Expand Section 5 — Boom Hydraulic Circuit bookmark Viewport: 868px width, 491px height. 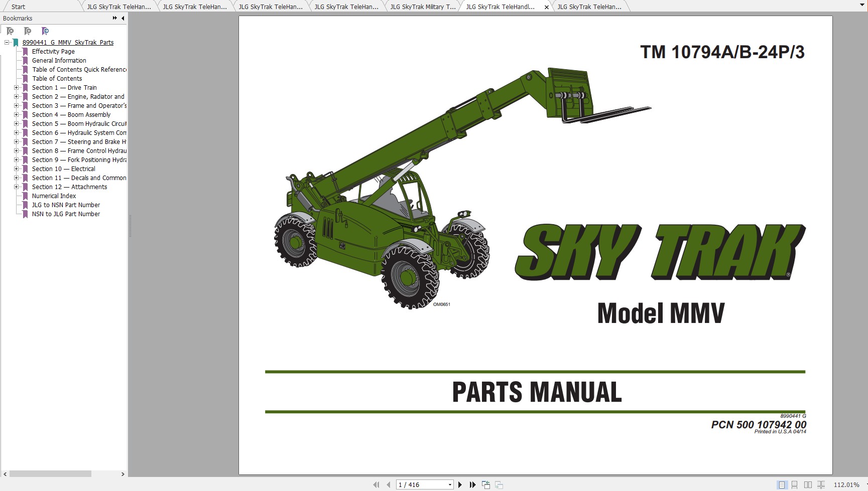[16, 123]
